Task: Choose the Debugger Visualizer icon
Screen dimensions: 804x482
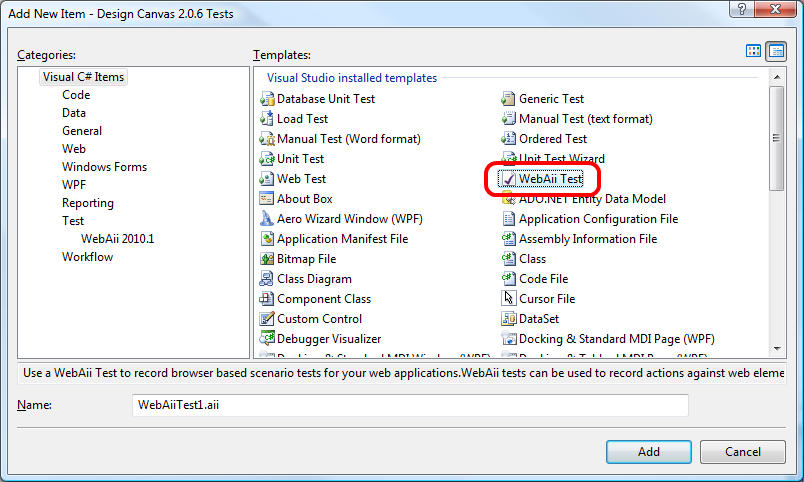Action: coord(267,339)
